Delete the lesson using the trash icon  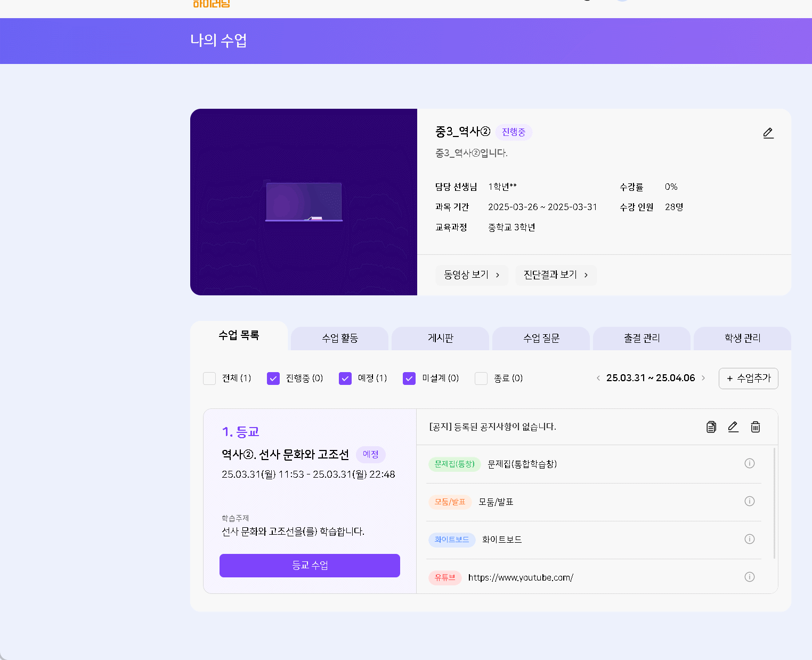point(756,427)
